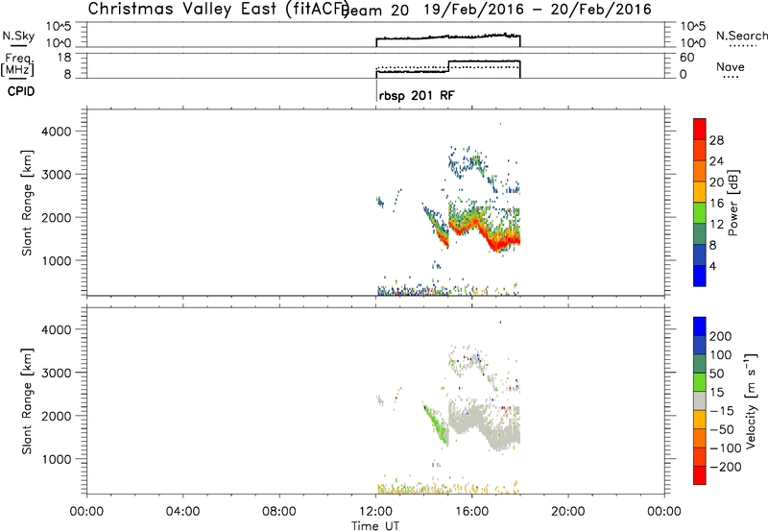
Task: Click the red high-power band in the power panel
Action: [x=485, y=234]
